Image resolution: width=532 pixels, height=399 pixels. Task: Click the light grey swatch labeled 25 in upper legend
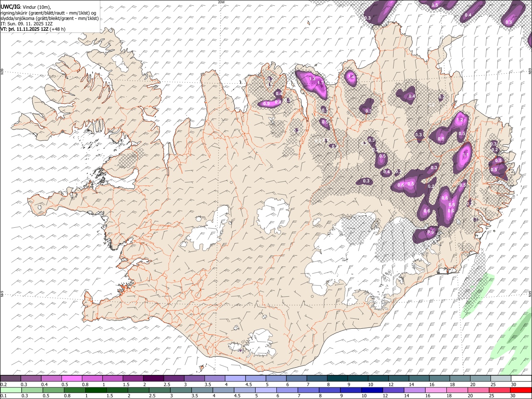point(500,379)
